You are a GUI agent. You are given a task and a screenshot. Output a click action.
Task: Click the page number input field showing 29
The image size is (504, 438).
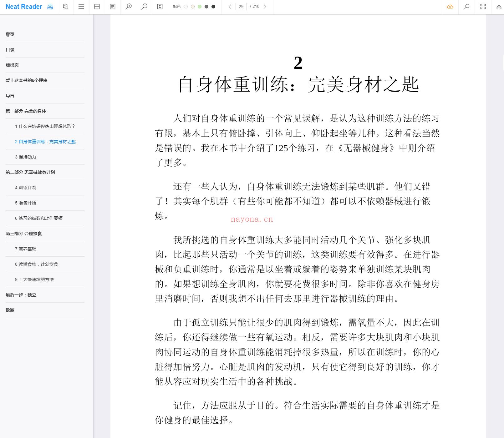(x=241, y=7)
